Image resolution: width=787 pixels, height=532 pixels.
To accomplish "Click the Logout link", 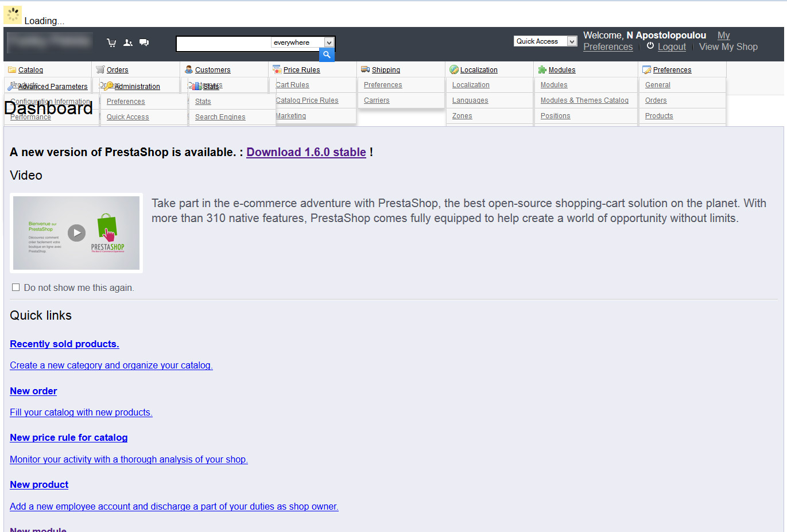I will [672, 47].
